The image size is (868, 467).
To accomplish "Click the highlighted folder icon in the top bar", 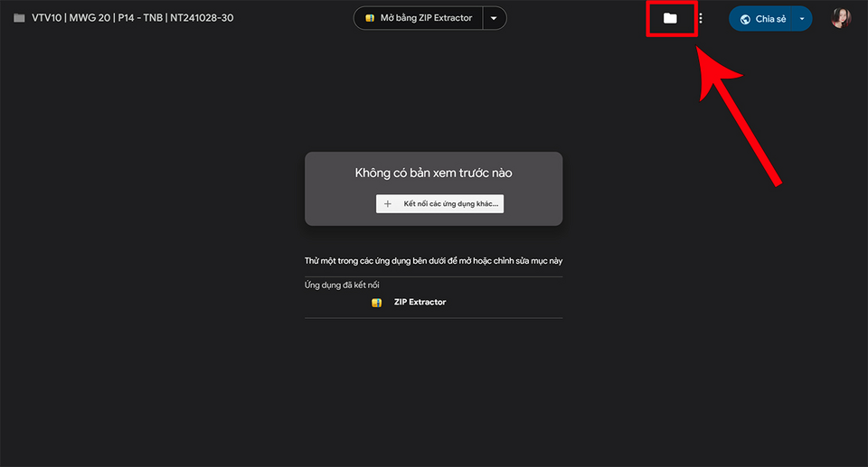I will pyautogui.click(x=670, y=18).
